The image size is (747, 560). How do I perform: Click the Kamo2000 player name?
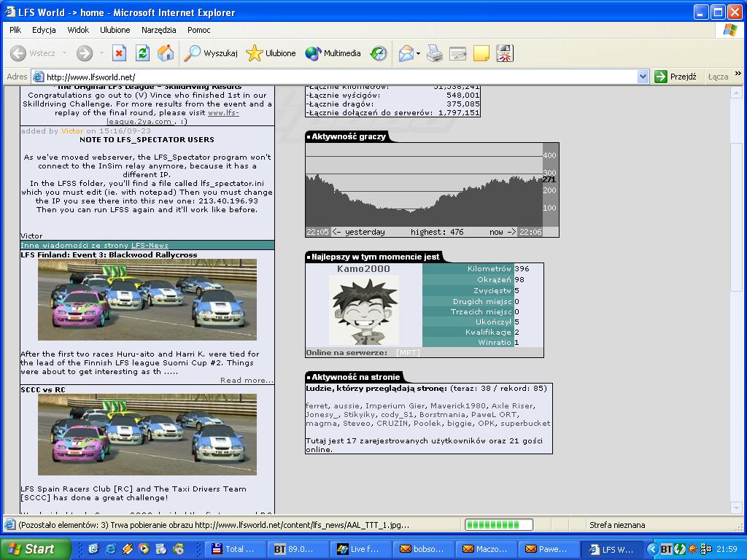(363, 269)
